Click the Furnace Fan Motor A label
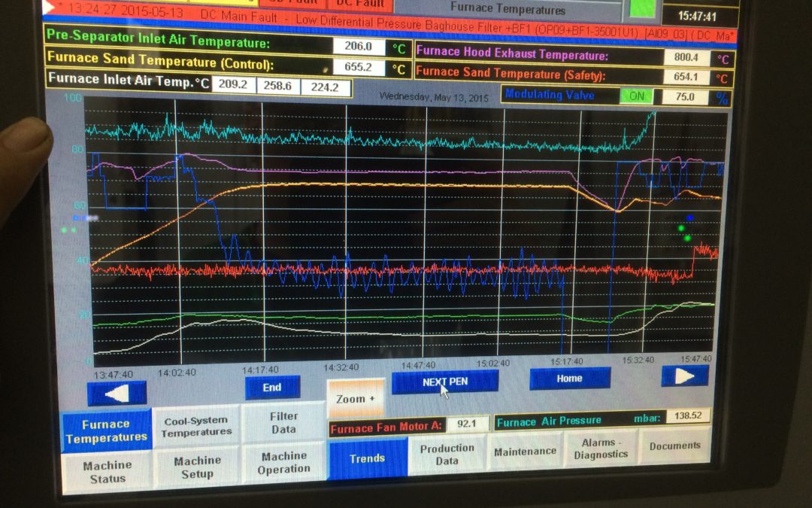 click(386, 427)
